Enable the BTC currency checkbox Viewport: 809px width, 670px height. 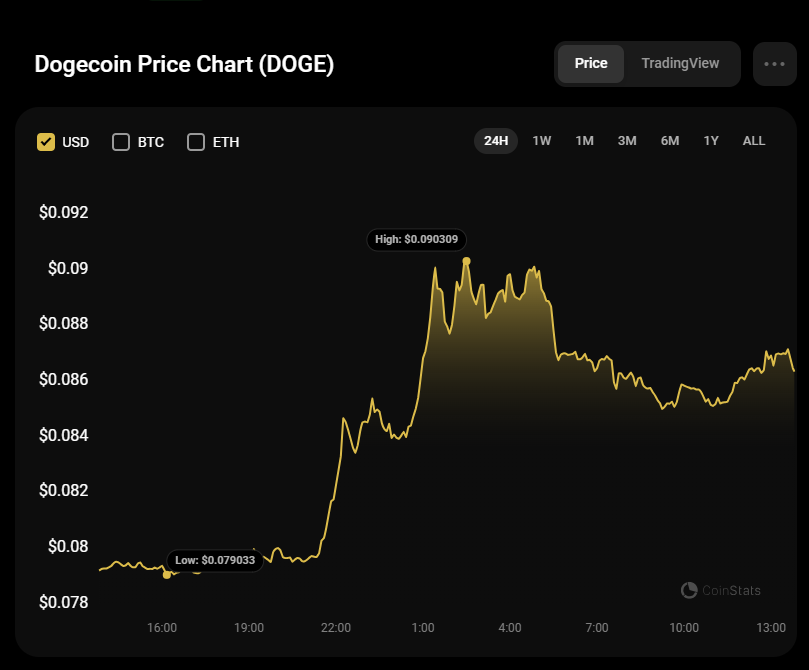pyautogui.click(x=121, y=141)
